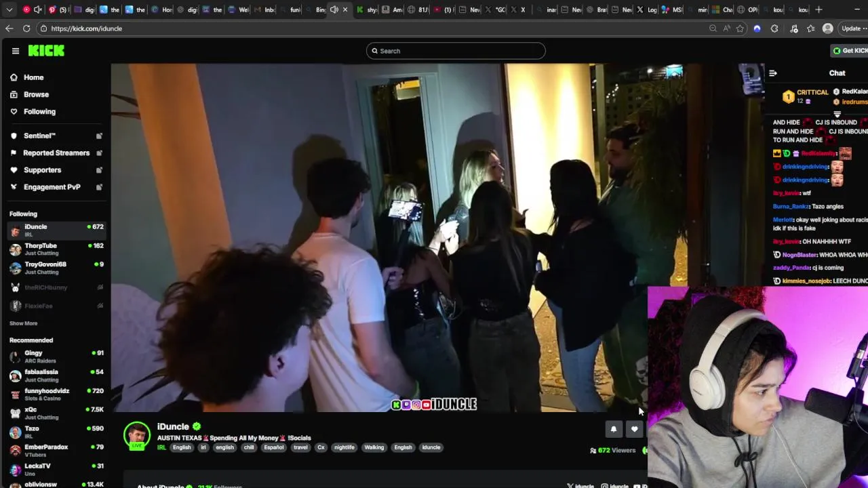This screenshot has width=868, height=488.
Task: Open the Reported Streamers page
Action: pyautogui.click(x=56, y=152)
